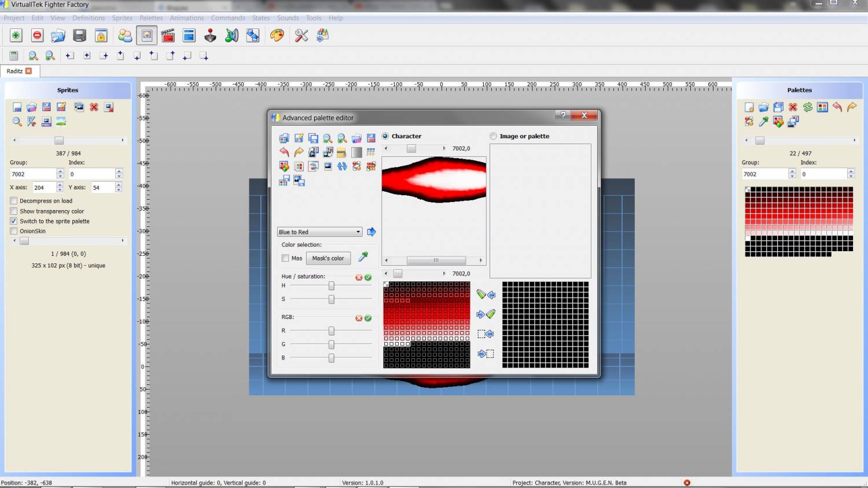Open the Definitions section (people icon)
The height and width of the screenshot is (488, 868).
coord(125,36)
